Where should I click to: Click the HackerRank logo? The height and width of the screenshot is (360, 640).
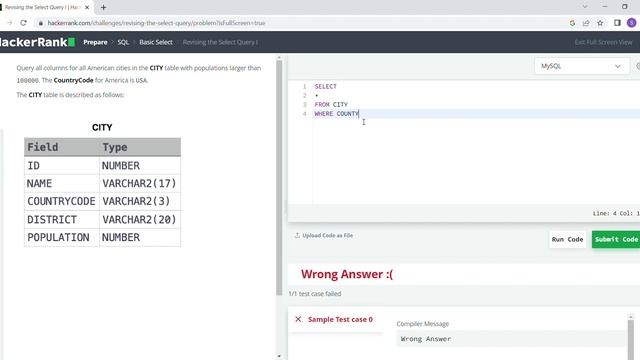point(37,42)
